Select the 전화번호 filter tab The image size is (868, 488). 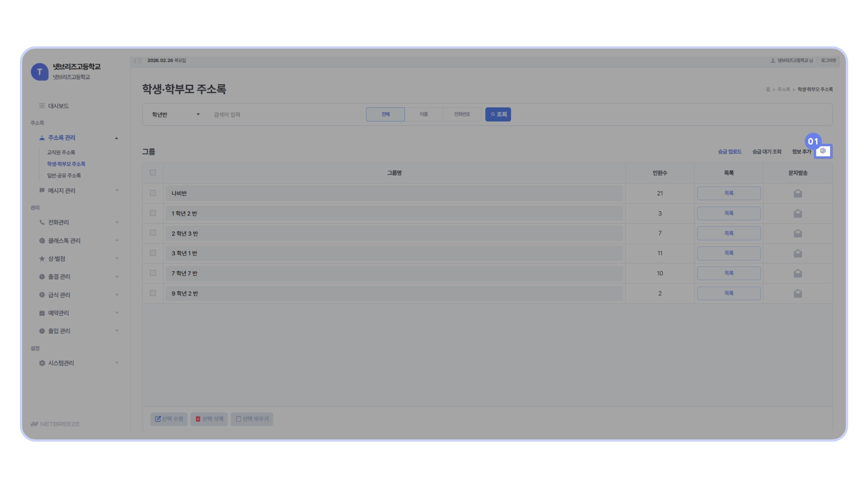462,114
